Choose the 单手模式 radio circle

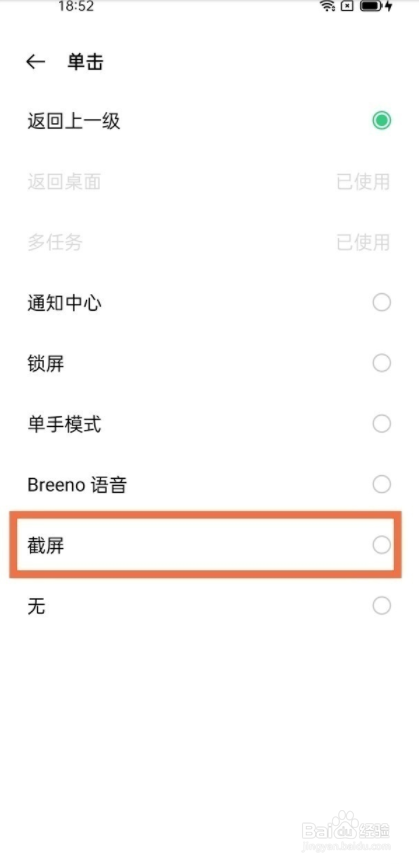pyautogui.click(x=382, y=424)
